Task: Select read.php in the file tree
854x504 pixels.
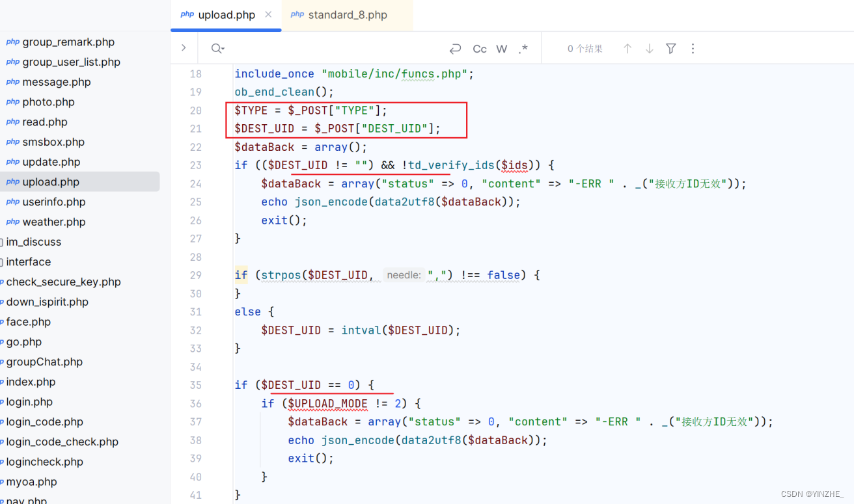Action: pyautogui.click(x=45, y=122)
